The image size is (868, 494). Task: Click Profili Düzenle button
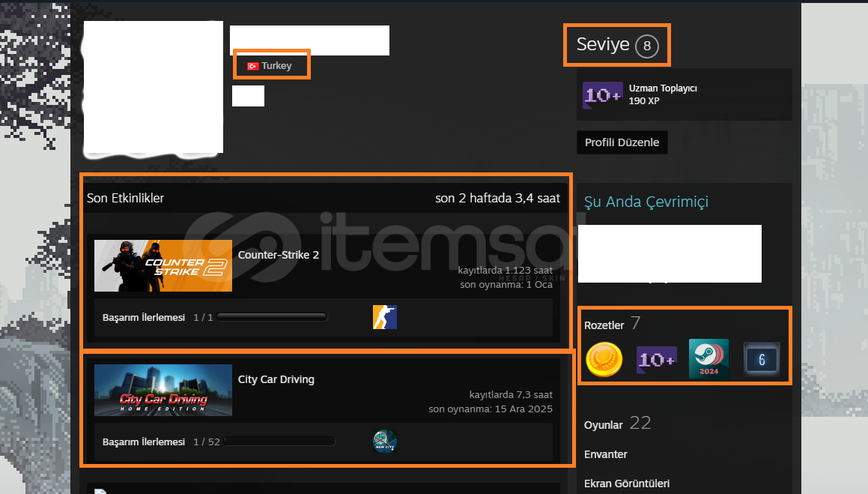click(x=622, y=142)
